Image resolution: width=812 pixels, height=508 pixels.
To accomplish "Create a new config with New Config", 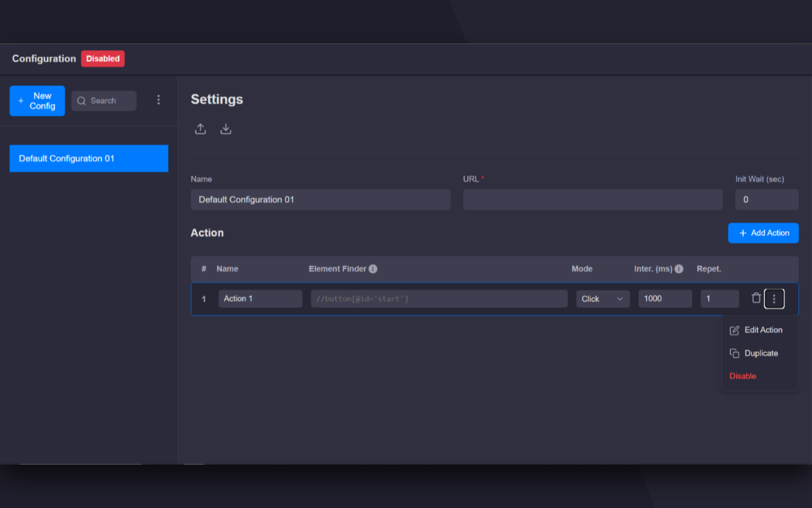I will [x=37, y=100].
